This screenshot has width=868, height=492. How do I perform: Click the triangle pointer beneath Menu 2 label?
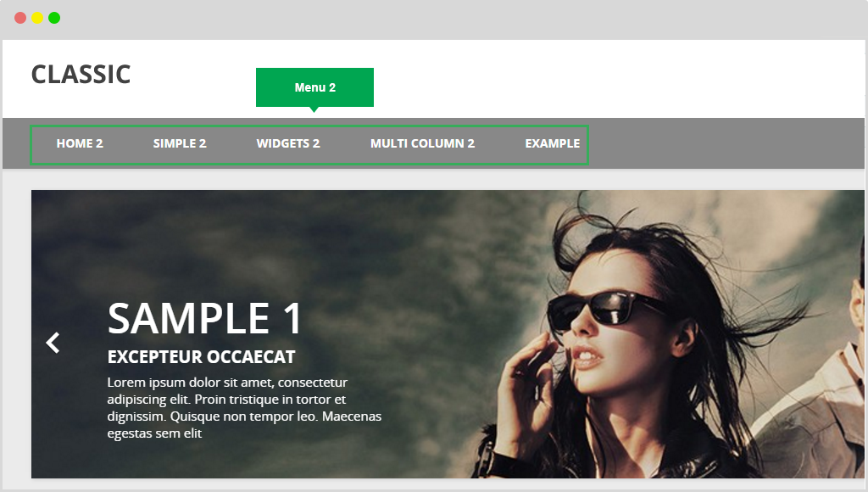click(314, 109)
